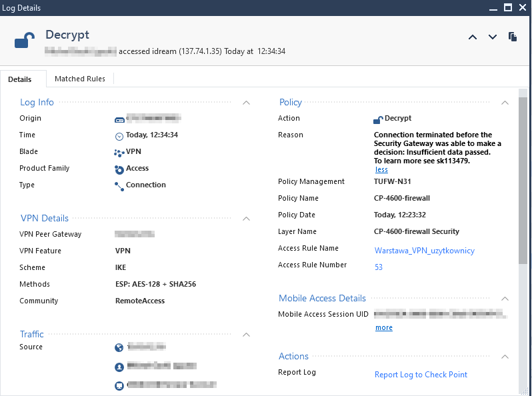Viewport: 532px width, 396px height.
Task: Collapse the Log Info section
Action: 246,103
